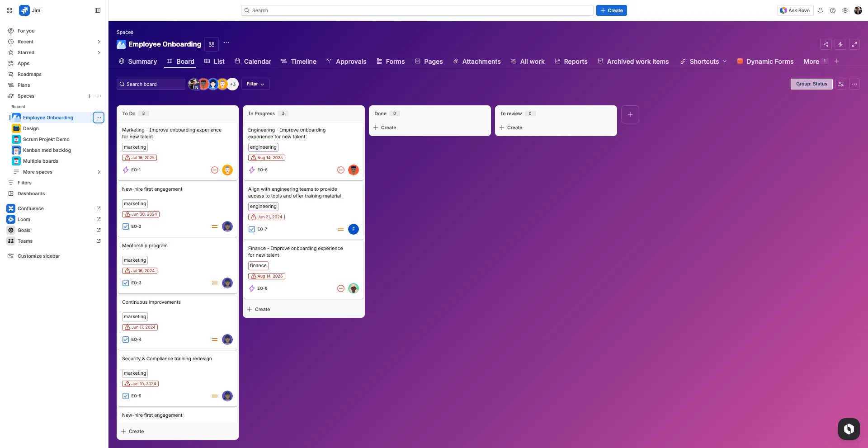The height and width of the screenshot is (448, 868).
Task: Open the app switcher grid icon
Action: [9, 10]
